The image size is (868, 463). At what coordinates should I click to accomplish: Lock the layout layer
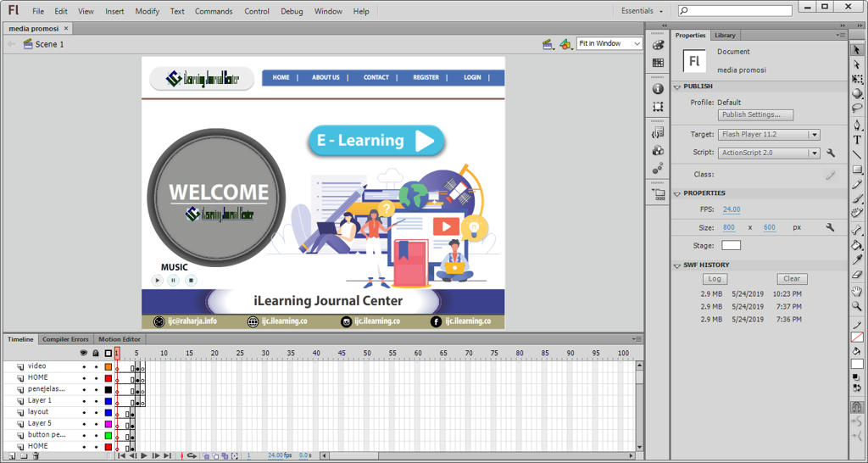click(x=96, y=412)
